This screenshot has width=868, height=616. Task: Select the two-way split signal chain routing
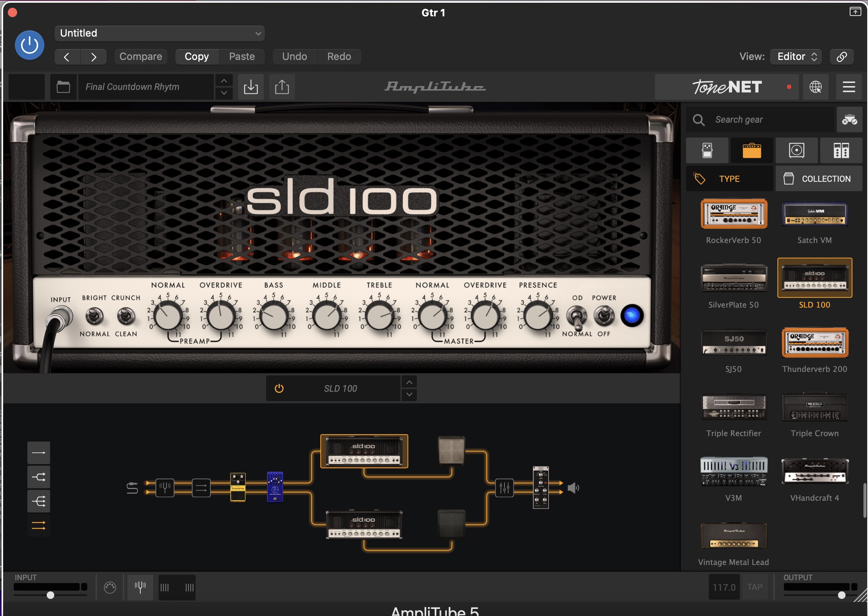tap(39, 477)
